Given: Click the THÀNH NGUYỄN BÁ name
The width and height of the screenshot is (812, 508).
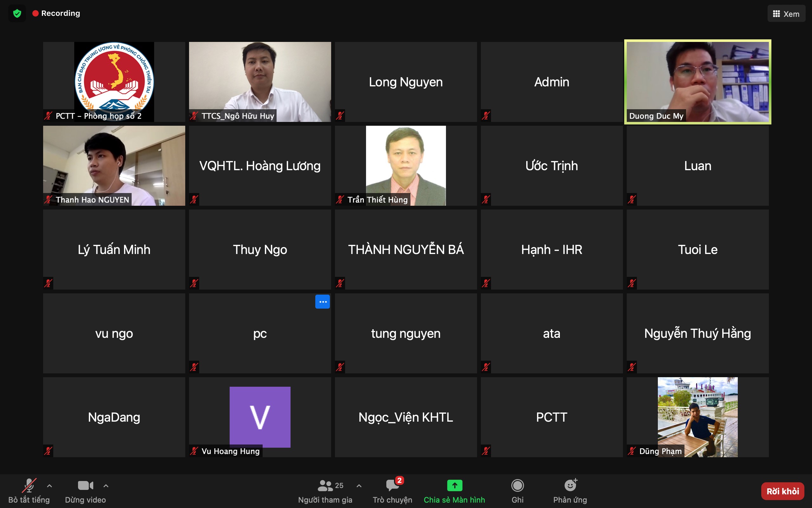Looking at the screenshot, I should [406, 249].
